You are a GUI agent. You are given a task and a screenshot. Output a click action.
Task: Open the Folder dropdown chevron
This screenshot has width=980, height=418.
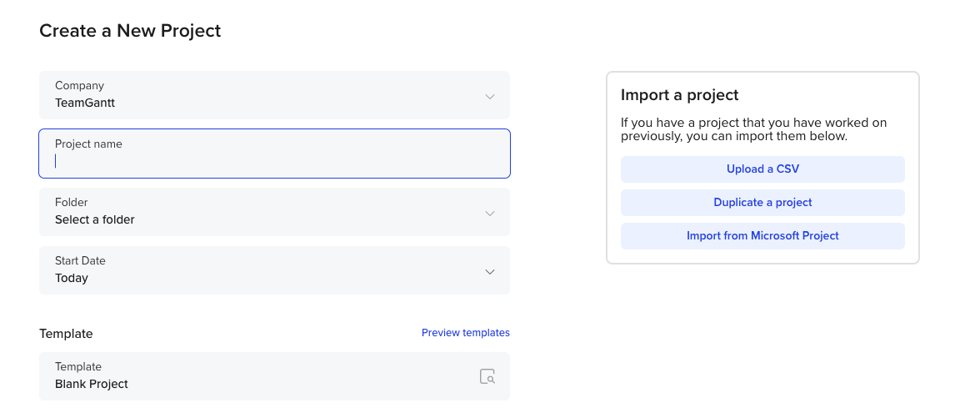[x=490, y=213]
